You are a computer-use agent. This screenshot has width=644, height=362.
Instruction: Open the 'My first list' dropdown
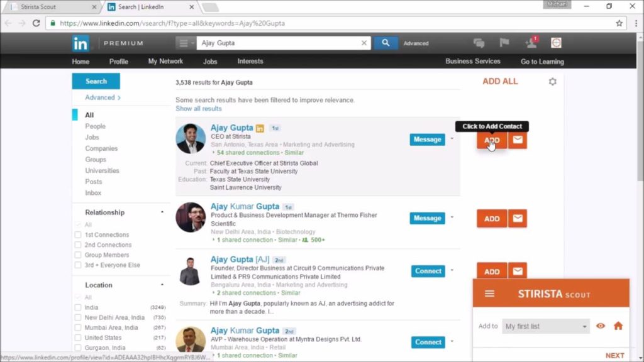click(x=545, y=326)
